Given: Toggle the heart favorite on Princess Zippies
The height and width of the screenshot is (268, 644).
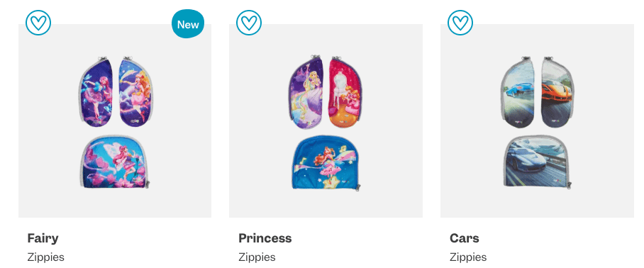Looking at the screenshot, I should pos(249,23).
